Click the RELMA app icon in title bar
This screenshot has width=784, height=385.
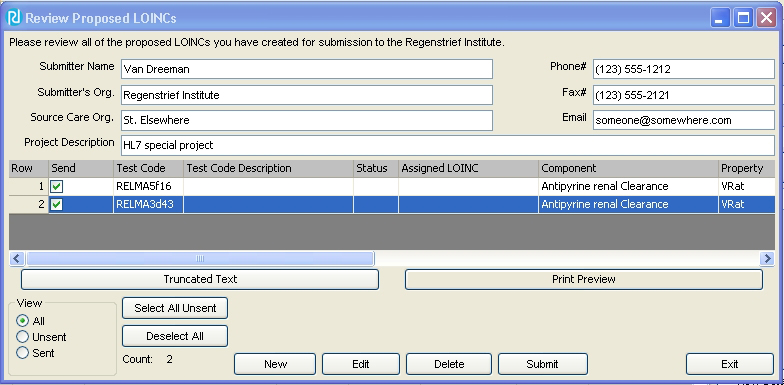[14, 18]
